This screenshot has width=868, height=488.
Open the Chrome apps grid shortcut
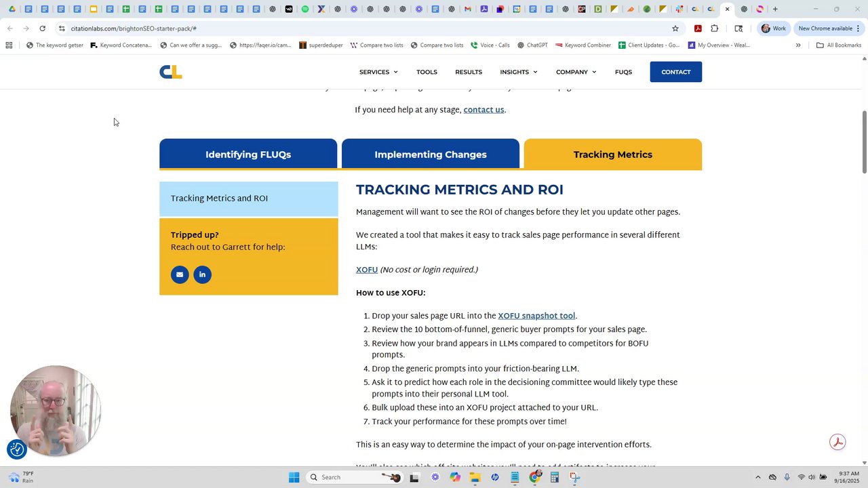[x=9, y=45]
